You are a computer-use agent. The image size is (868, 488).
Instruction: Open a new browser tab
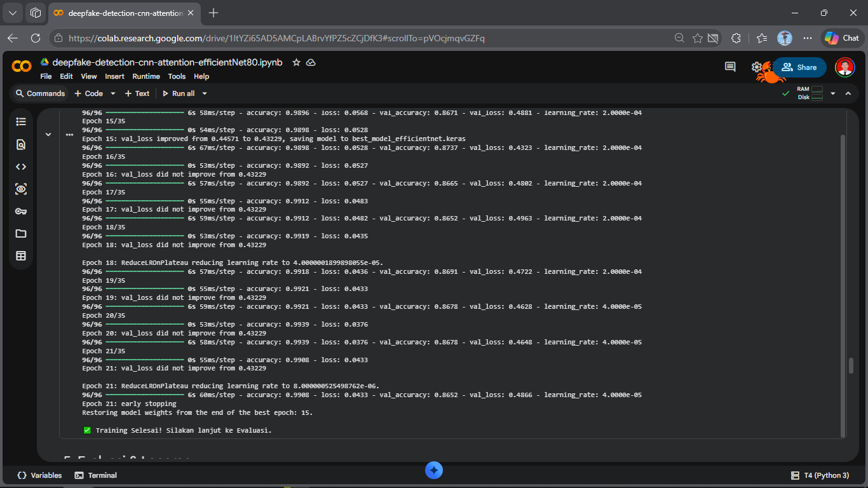(x=214, y=13)
